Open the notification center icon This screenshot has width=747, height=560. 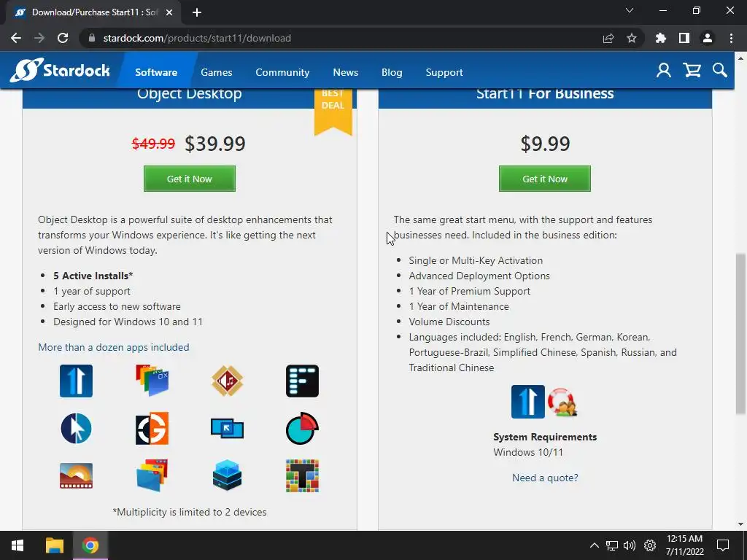723,545
